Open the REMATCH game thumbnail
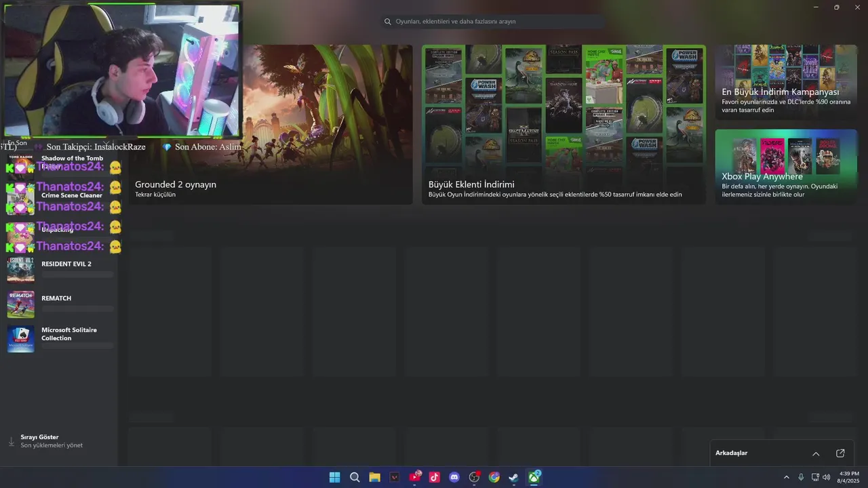The width and height of the screenshot is (868, 488). pos(20,304)
